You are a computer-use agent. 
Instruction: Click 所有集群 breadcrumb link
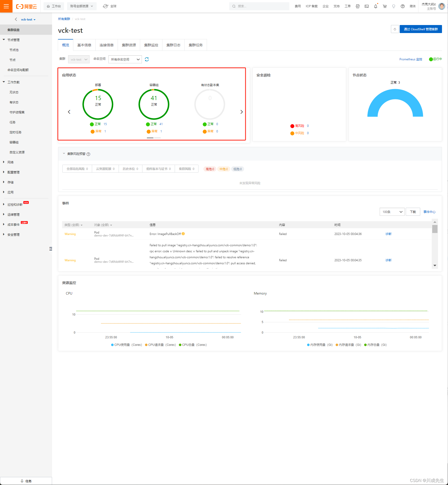(64, 19)
